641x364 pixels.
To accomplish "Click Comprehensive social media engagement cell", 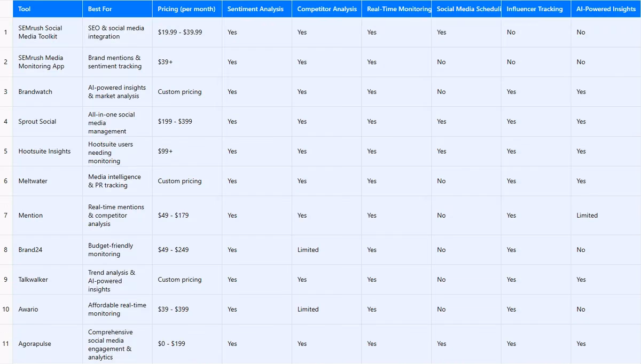I will 118,344.
